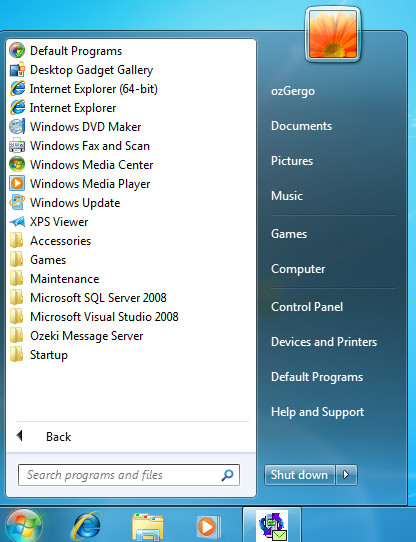Open Devices and Printers
The height and width of the screenshot is (542, 416).
point(324,342)
